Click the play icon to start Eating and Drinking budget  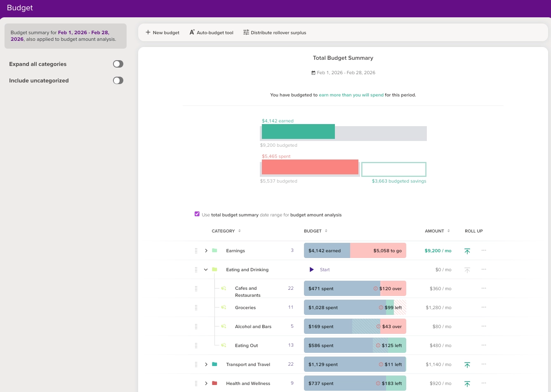click(312, 270)
